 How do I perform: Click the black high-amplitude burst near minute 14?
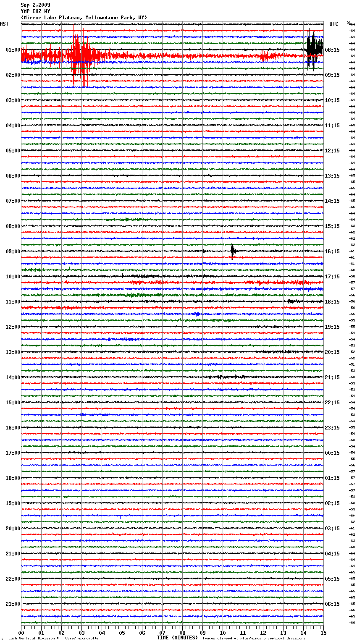[x=314, y=47]
